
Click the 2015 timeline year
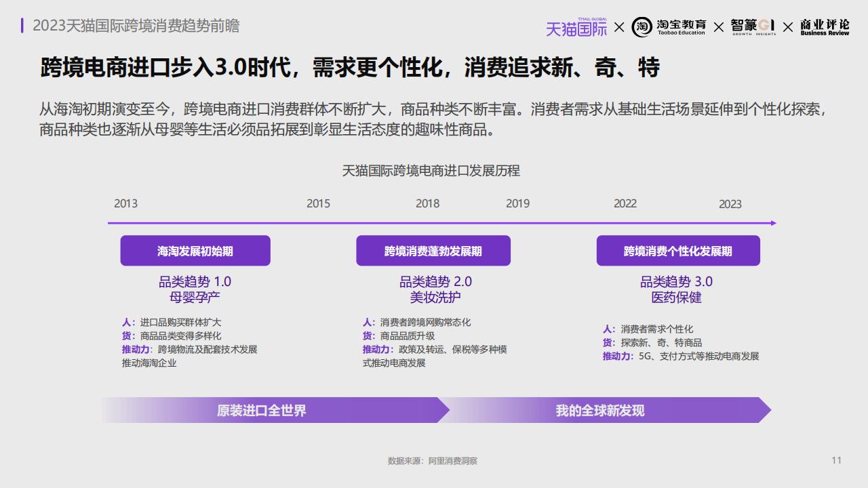click(318, 203)
